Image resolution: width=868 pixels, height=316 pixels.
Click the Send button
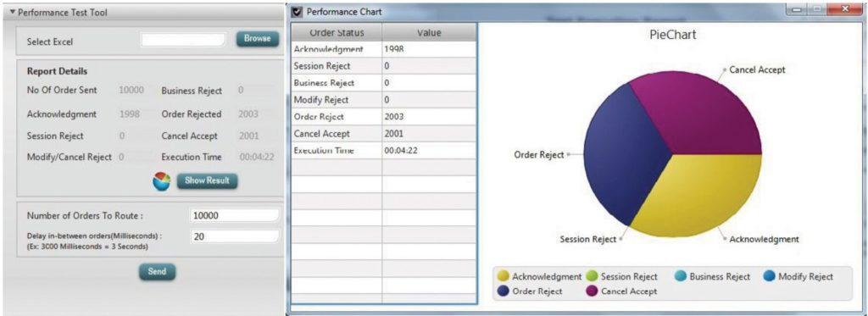pos(157,272)
